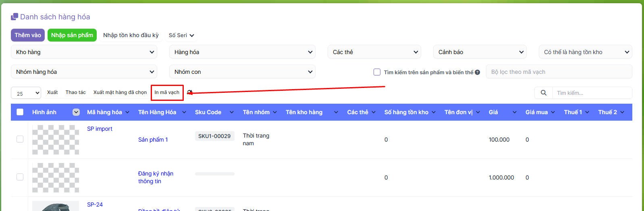
Task: Open the Kho hàng dropdown
Action: click(x=84, y=52)
